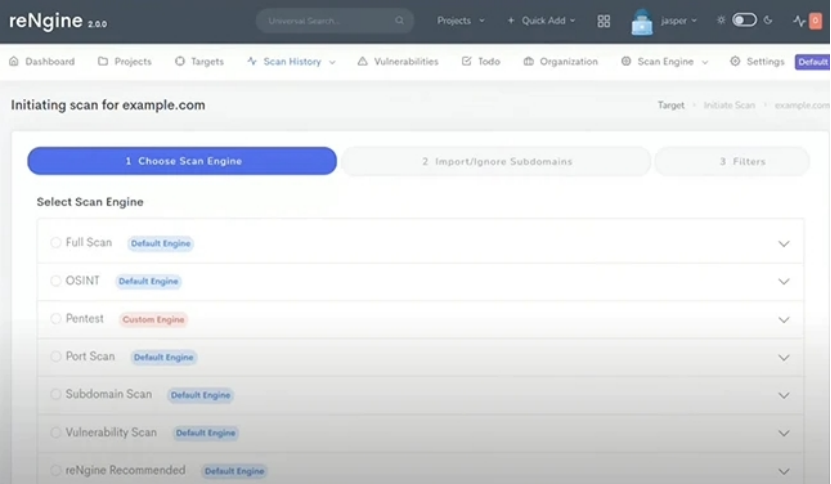The width and height of the screenshot is (831, 484).
Task: Click the activity pulse notification icon
Action: pos(801,21)
